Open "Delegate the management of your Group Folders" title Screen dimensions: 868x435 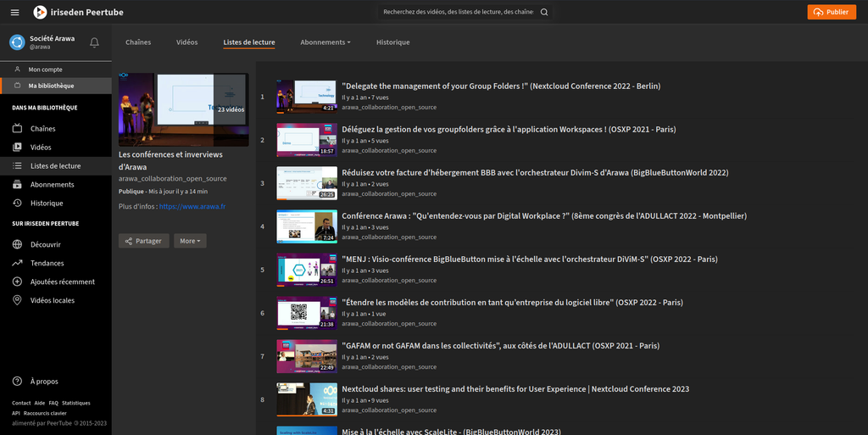501,86
